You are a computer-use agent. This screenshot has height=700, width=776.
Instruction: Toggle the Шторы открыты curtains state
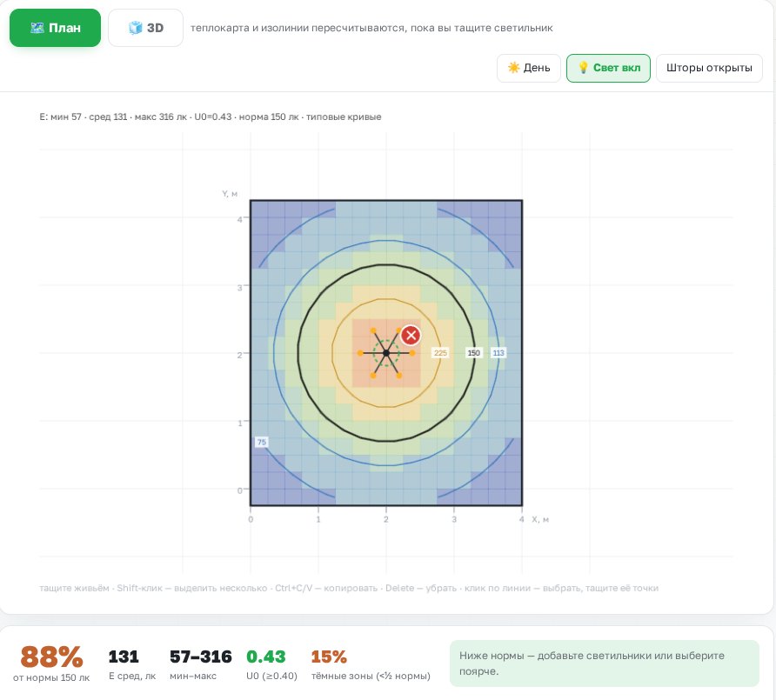[x=709, y=68]
